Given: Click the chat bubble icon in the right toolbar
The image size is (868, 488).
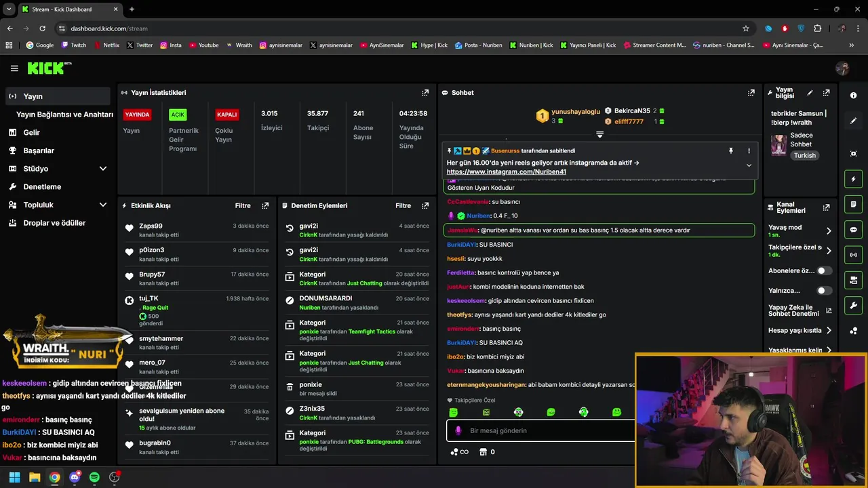Looking at the screenshot, I should 853,230.
